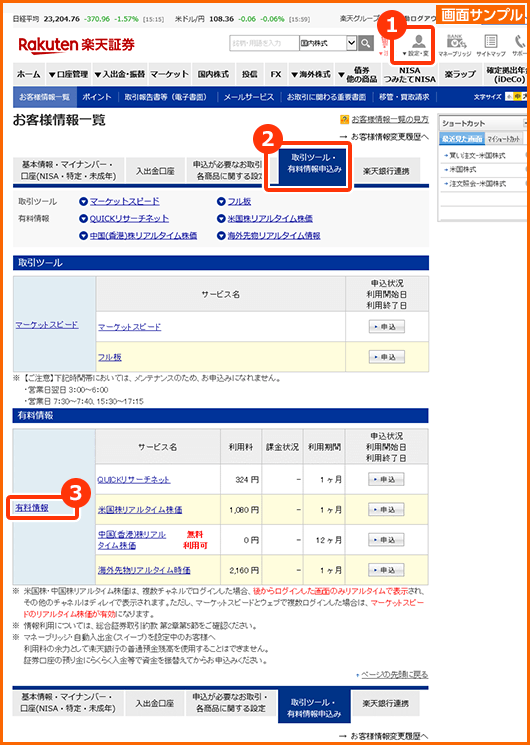Click 申込 button for 海外先物リアルタイム時価
This screenshot has width=530, height=745.
click(386, 570)
